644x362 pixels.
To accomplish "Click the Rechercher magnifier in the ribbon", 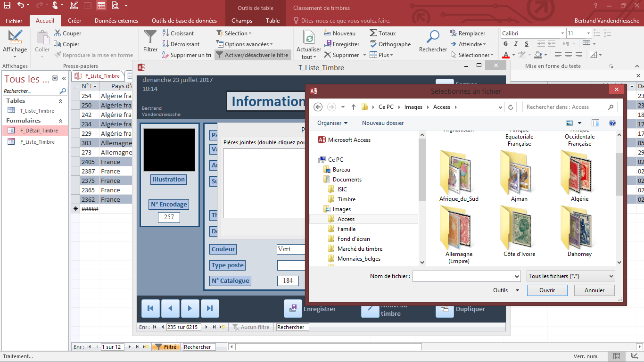I will click(433, 37).
